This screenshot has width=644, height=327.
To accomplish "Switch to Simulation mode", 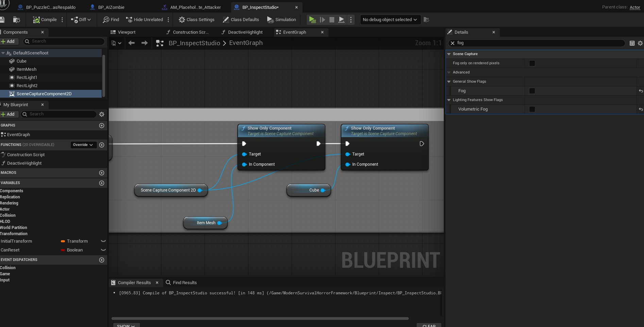I will [282, 20].
